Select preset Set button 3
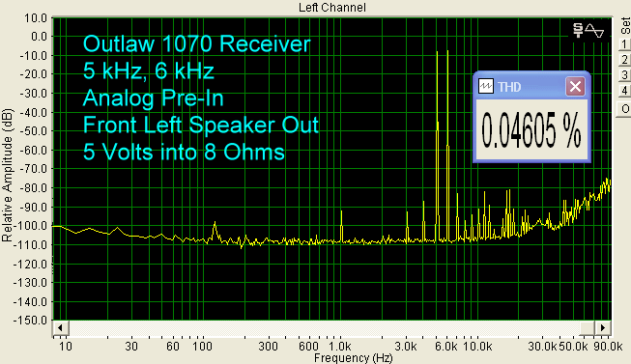This screenshot has height=364, width=631. 624,74
